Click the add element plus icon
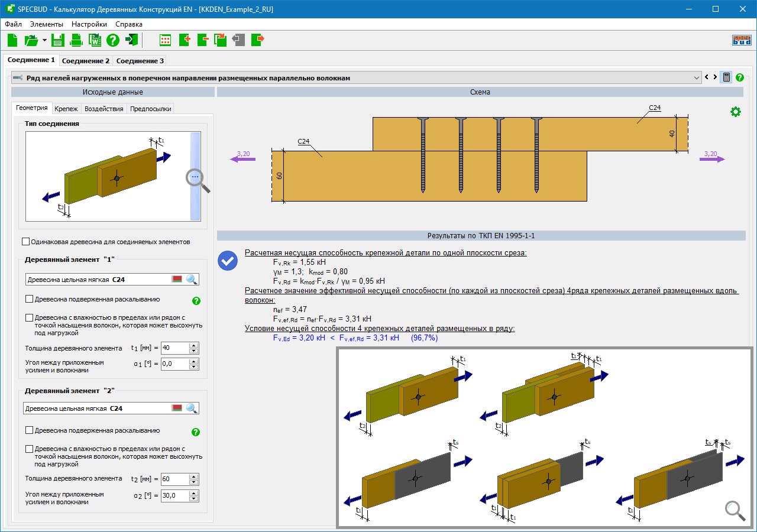Image resolution: width=757 pixels, height=532 pixels. 185,40
